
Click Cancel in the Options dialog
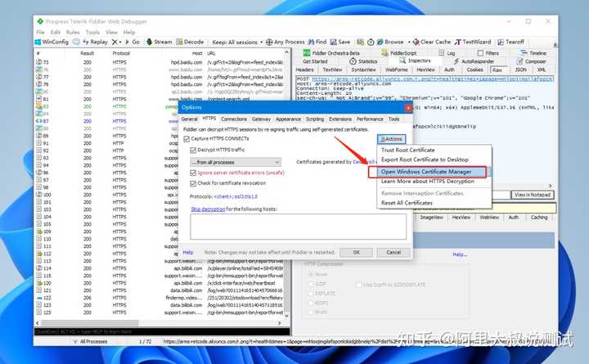393,253
